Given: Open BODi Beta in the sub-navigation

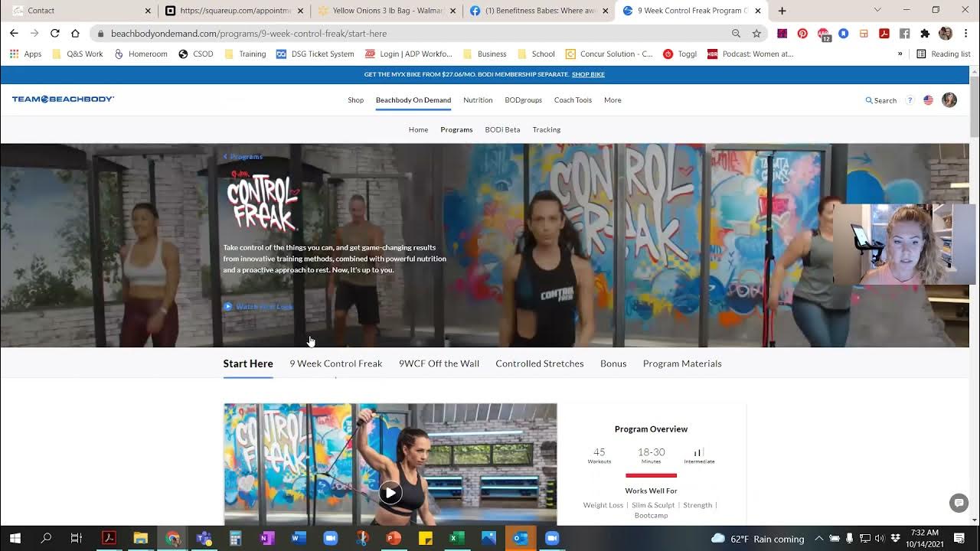Looking at the screenshot, I should point(502,129).
